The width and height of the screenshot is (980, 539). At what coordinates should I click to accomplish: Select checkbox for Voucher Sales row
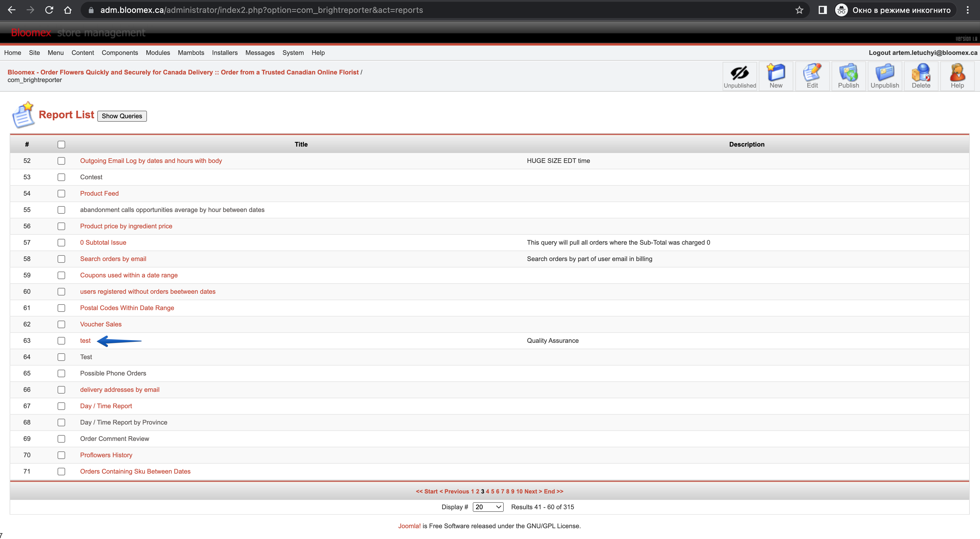click(x=61, y=324)
